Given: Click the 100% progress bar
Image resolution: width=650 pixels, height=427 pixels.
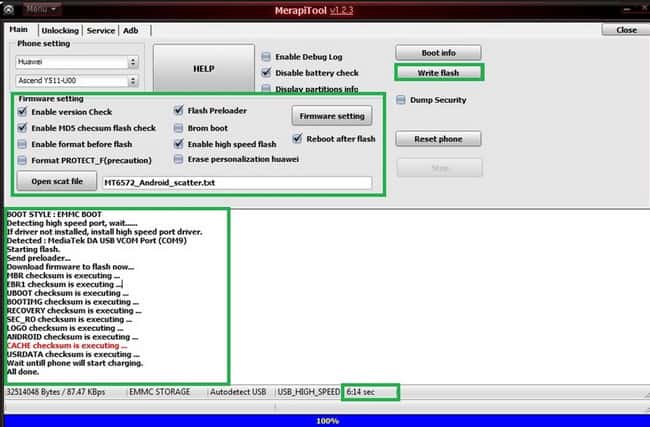Looking at the screenshot, I should (324, 420).
